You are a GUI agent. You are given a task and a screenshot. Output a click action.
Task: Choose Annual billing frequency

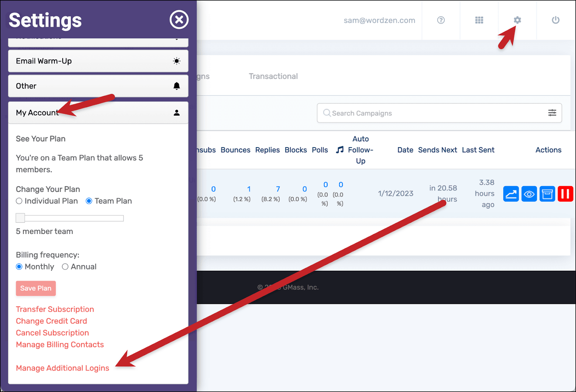click(65, 267)
